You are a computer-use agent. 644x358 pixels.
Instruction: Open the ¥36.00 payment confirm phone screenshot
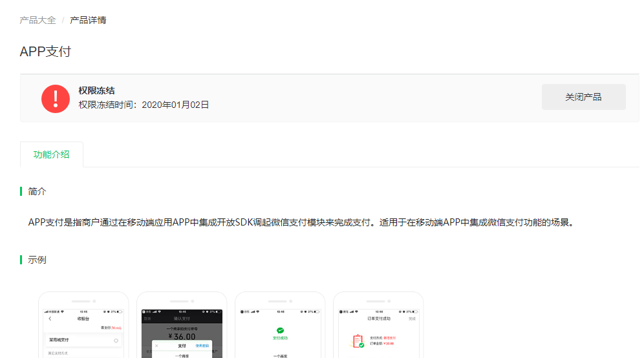pyautogui.click(x=182, y=325)
